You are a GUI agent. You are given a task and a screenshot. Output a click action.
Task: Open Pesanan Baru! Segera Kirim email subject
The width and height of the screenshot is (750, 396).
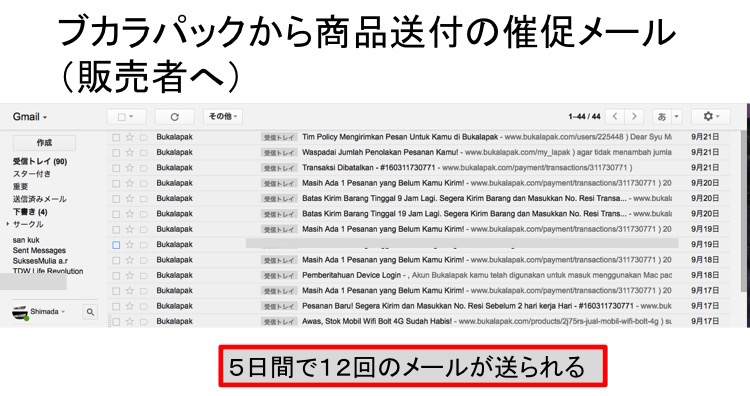(468, 306)
